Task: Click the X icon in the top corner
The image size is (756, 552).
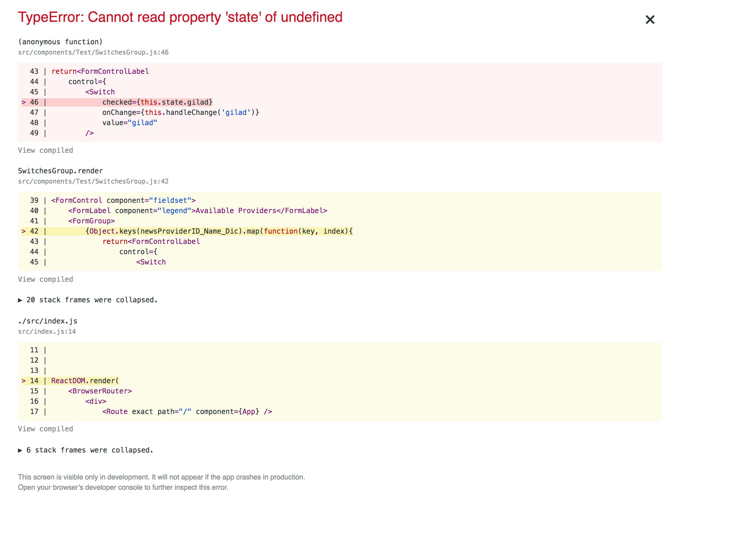Action: (649, 20)
